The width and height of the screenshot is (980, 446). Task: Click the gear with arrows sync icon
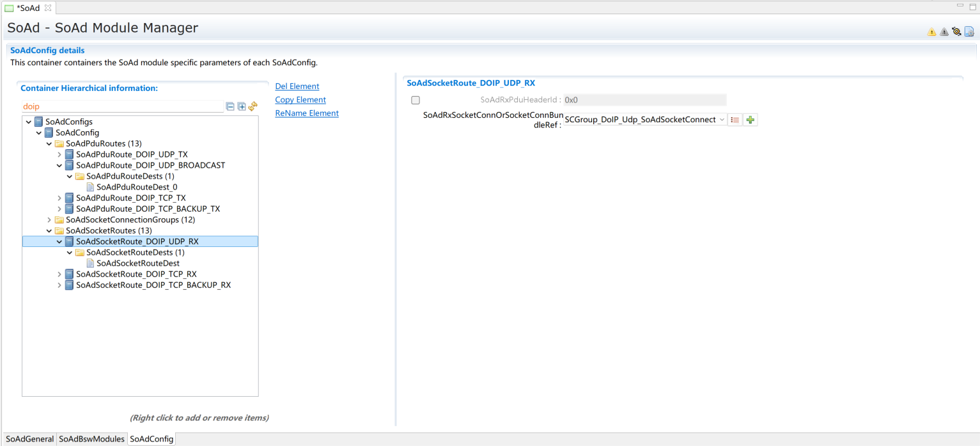pos(956,31)
